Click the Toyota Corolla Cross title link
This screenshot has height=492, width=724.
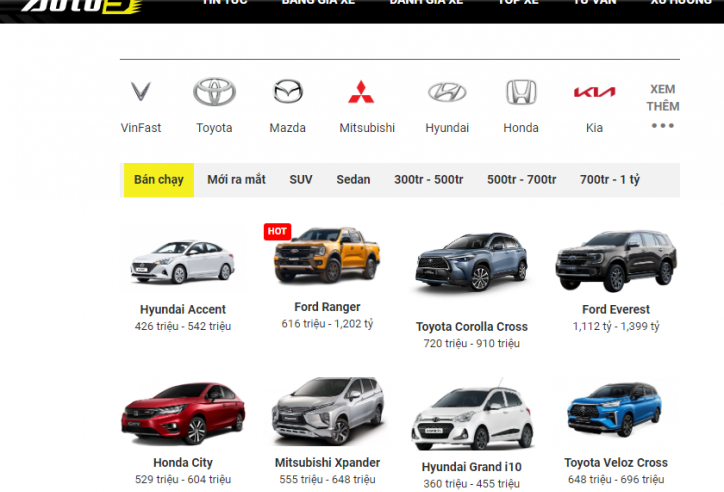click(x=471, y=327)
